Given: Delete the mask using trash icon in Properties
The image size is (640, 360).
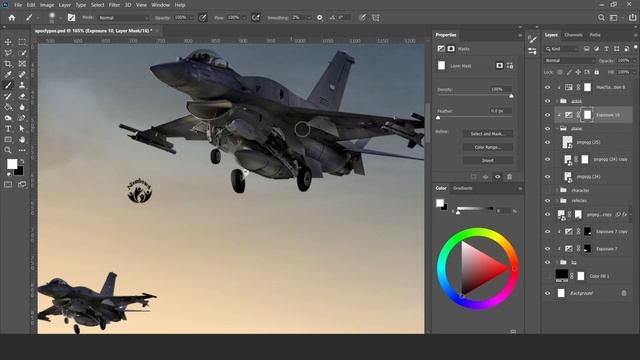Looking at the screenshot, I should 509,177.
